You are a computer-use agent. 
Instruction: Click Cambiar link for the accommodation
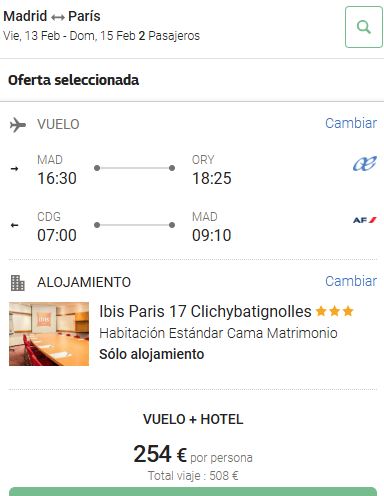(x=351, y=281)
